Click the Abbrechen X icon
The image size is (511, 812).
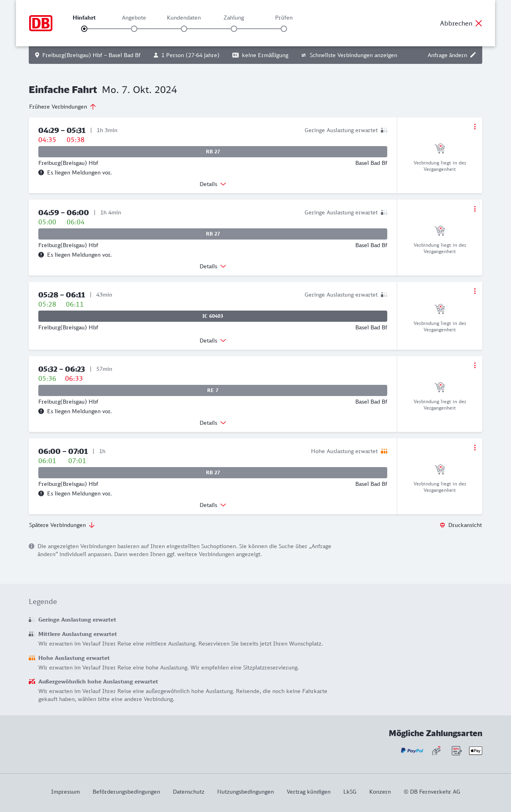click(x=479, y=23)
